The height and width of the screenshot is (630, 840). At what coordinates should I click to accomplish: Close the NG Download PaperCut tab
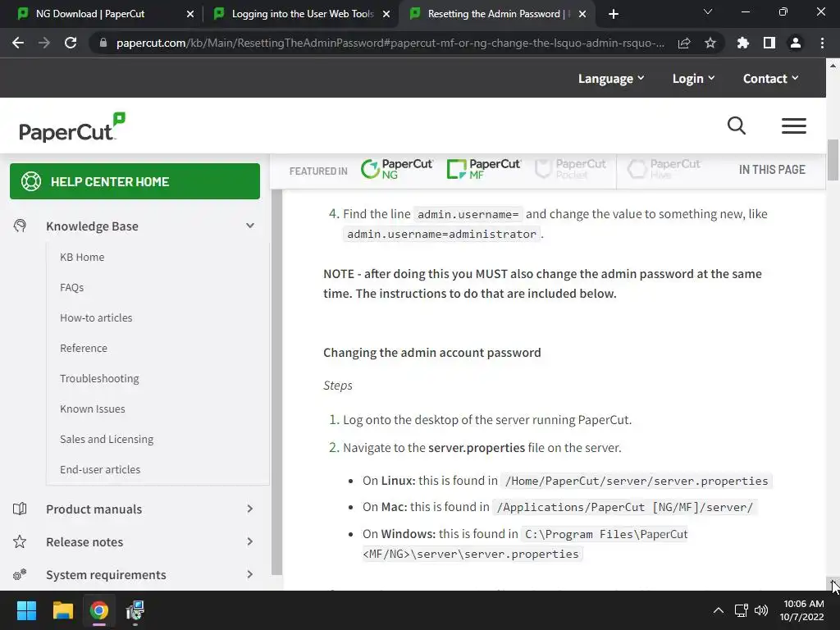tap(190, 14)
